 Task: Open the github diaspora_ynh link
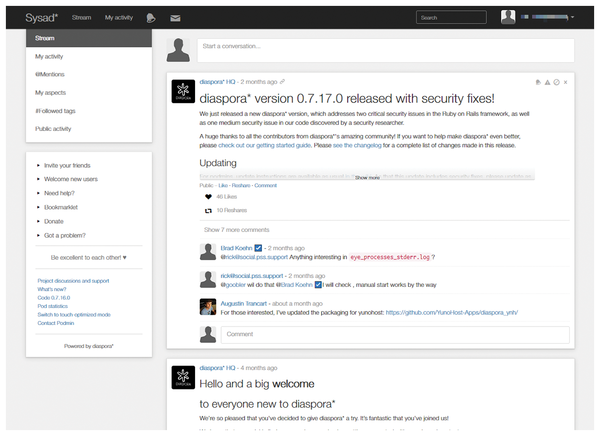click(x=452, y=313)
